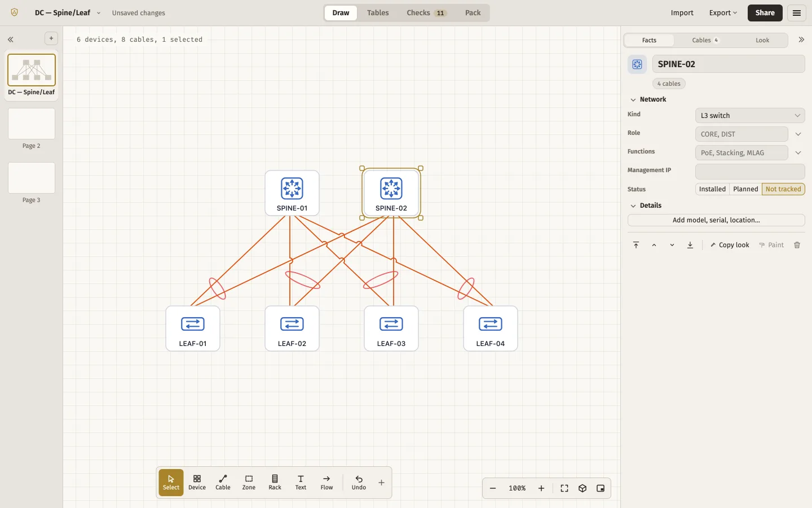Click the Import button

pyautogui.click(x=682, y=13)
